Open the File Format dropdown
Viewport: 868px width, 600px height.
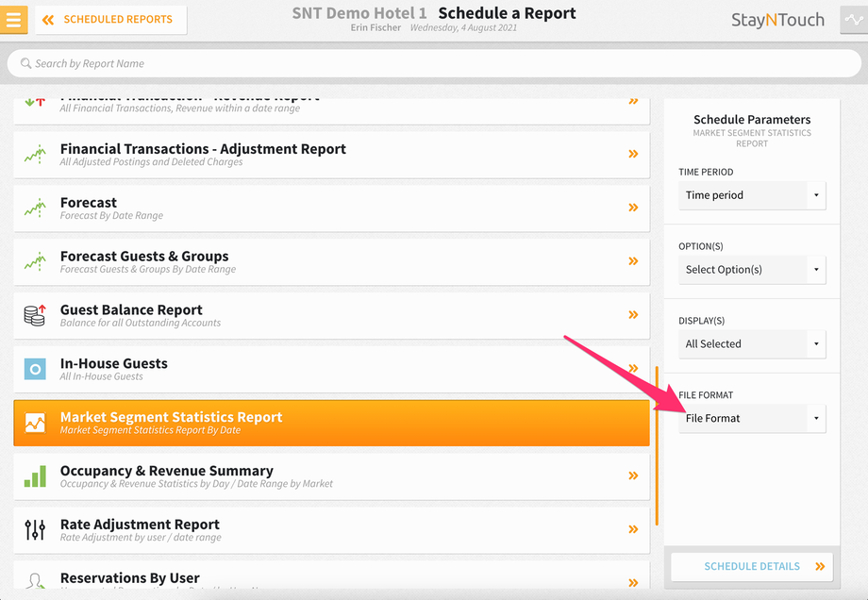[x=752, y=419]
